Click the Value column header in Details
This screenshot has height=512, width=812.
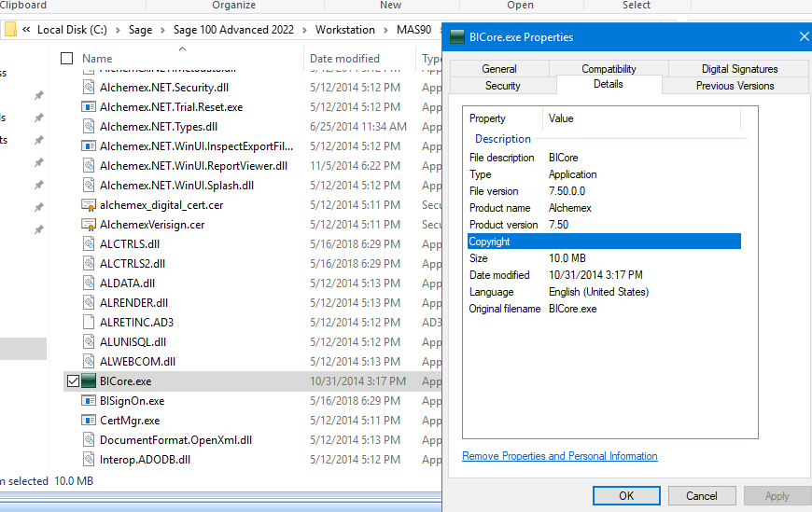pos(561,118)
